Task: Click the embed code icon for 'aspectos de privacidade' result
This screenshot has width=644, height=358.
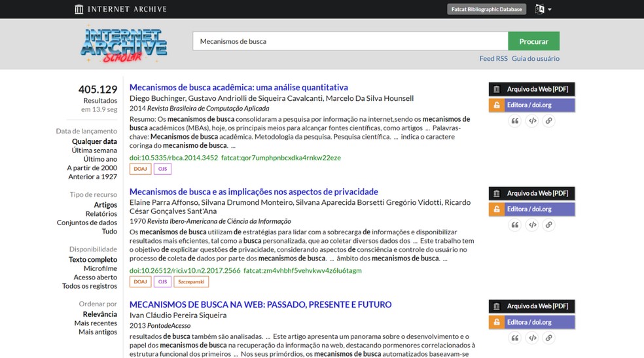Action: [x=532, y=224]
